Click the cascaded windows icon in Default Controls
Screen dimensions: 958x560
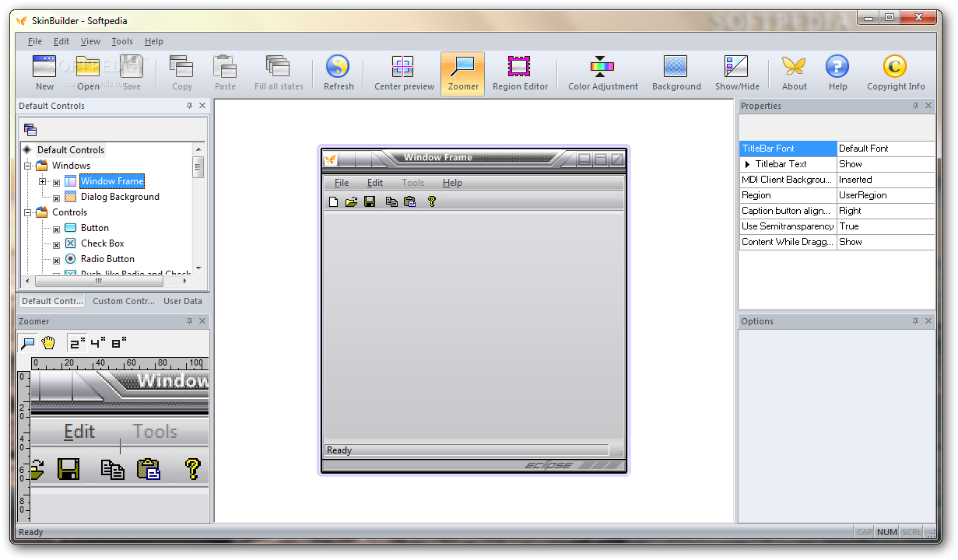[30, 130]
